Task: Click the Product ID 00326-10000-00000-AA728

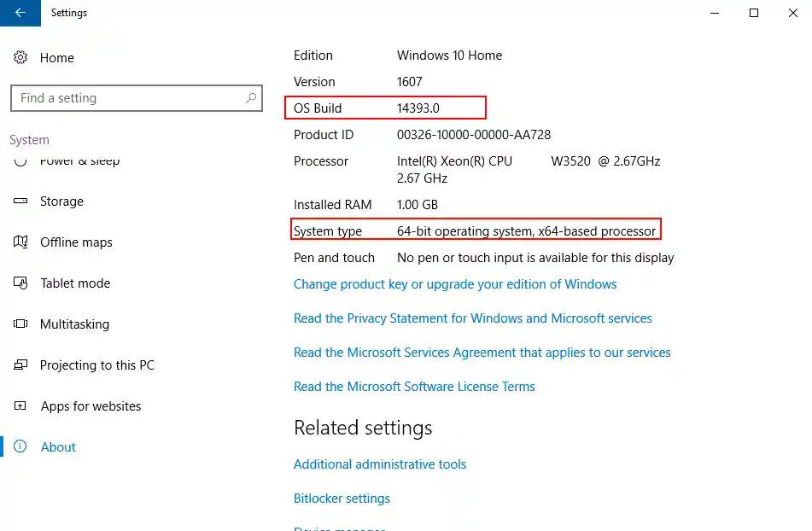Action: click(x=474, y=135)
